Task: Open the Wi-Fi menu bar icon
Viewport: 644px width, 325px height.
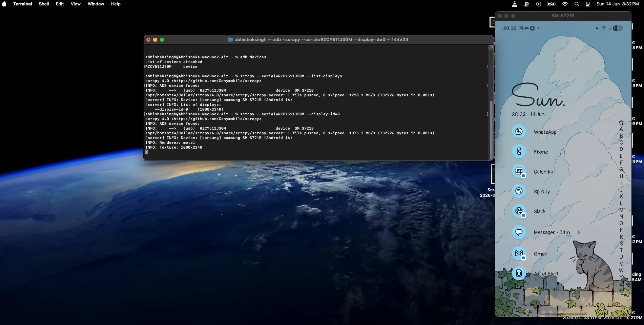Action: (565, 4)
